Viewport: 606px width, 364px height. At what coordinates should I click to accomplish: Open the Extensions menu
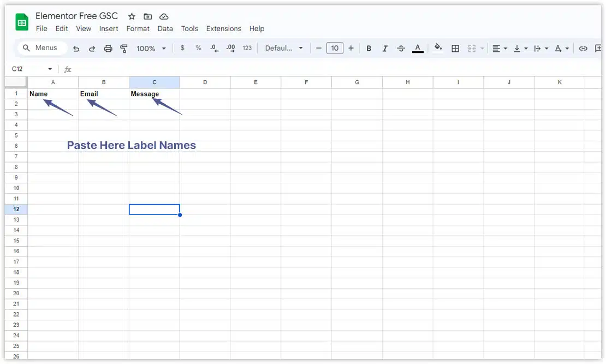[x=223, y=28]
